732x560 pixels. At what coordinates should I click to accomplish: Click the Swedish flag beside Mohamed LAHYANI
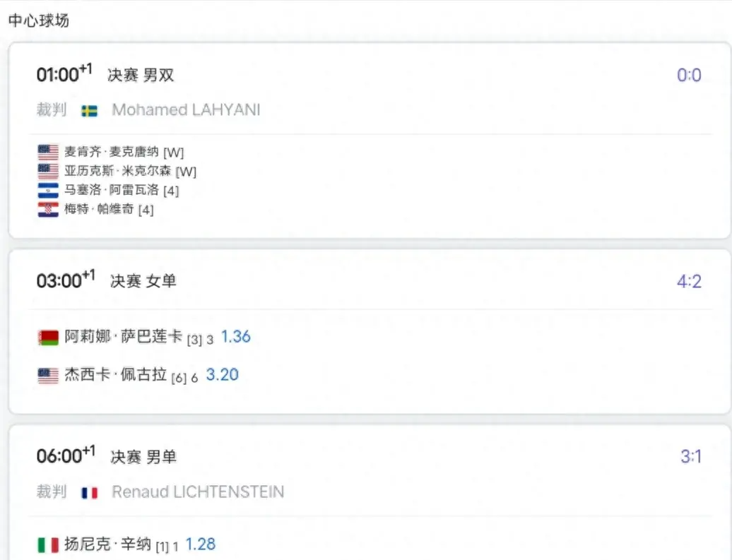[x=89, y=110]
